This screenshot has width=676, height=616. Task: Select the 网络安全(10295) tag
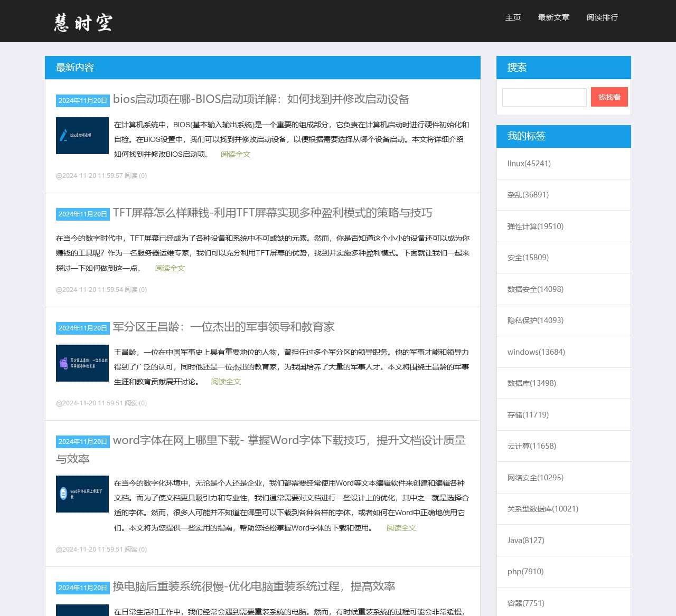coord(536,478)
